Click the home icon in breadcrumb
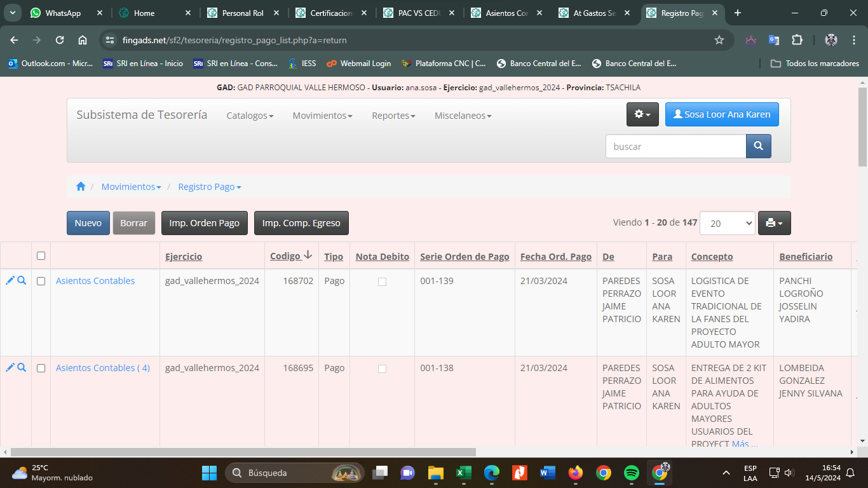Viewport: 868px width, 488px height. coord(81,187)
